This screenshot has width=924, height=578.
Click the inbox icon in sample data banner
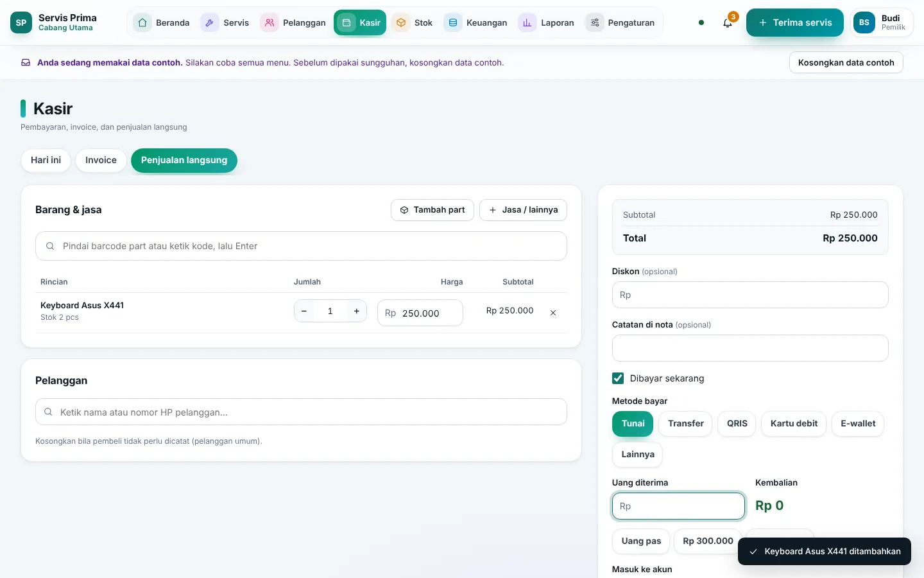pyautogui.click(x=26, y=63)
